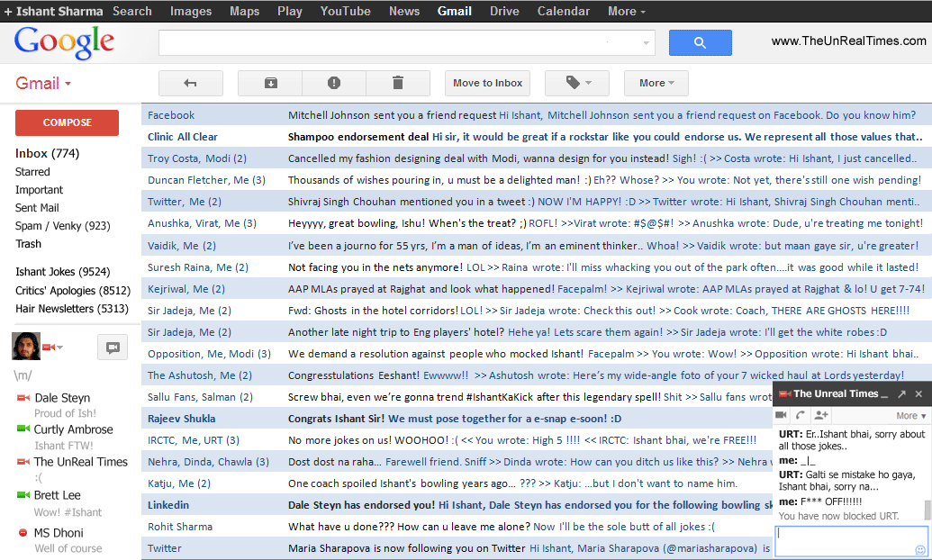Click the chat bubble icon button
The height and width of the screenshot is (560, 932).
click(x=113, y=348)
